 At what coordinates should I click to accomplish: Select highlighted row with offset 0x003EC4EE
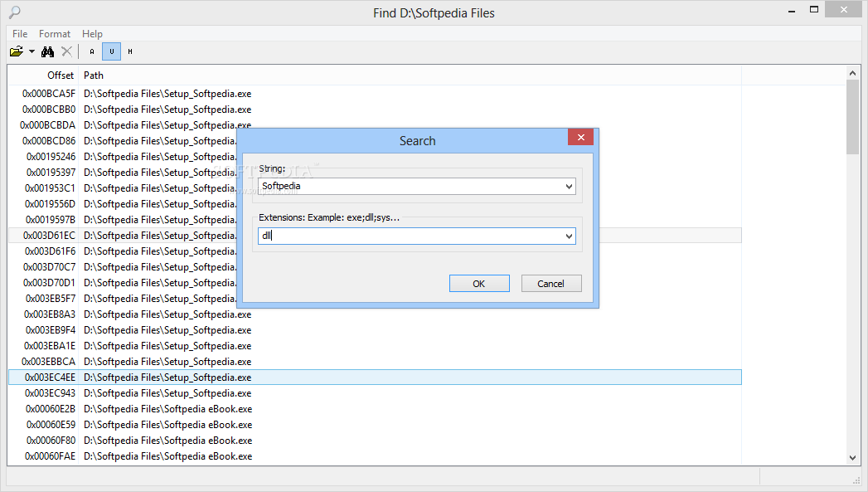pos(375,378)
